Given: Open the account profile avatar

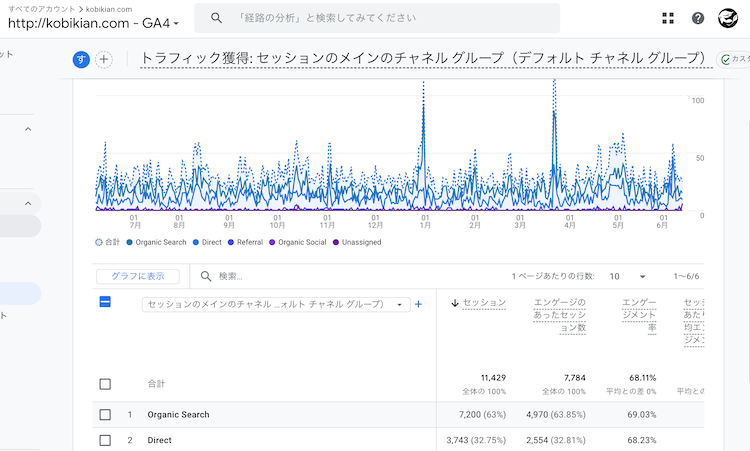Looking at the screenshot, I should tap(728, 18).
